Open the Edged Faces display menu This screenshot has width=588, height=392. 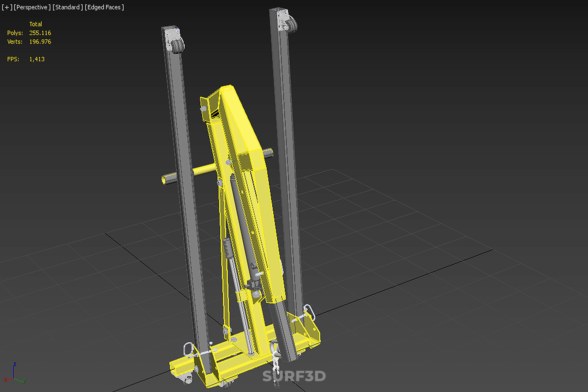pos(104,7)
